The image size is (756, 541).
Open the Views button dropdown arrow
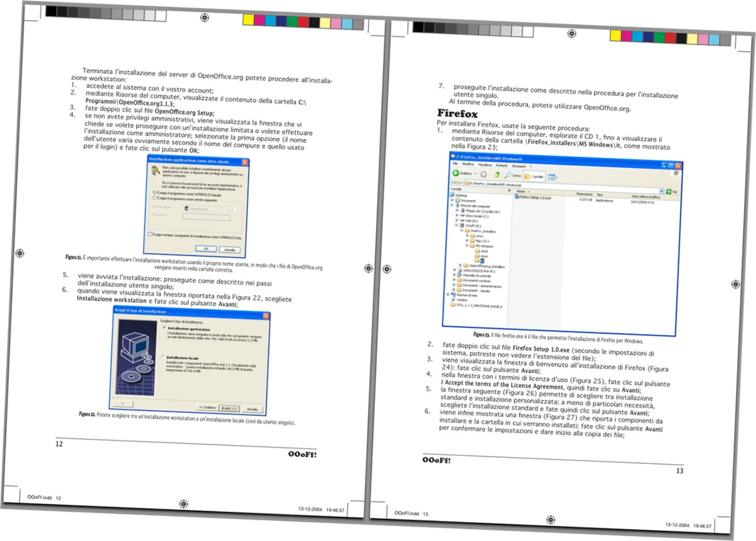556,178
